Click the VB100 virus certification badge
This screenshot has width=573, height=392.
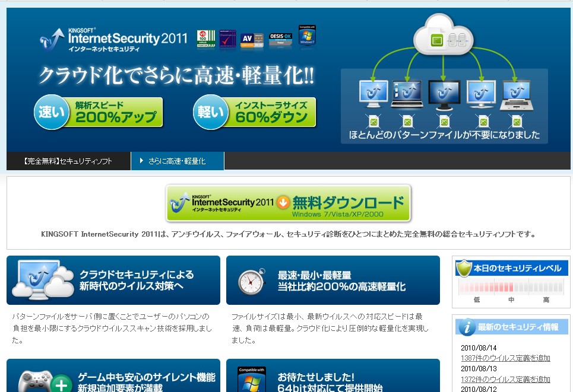point(206,39)
